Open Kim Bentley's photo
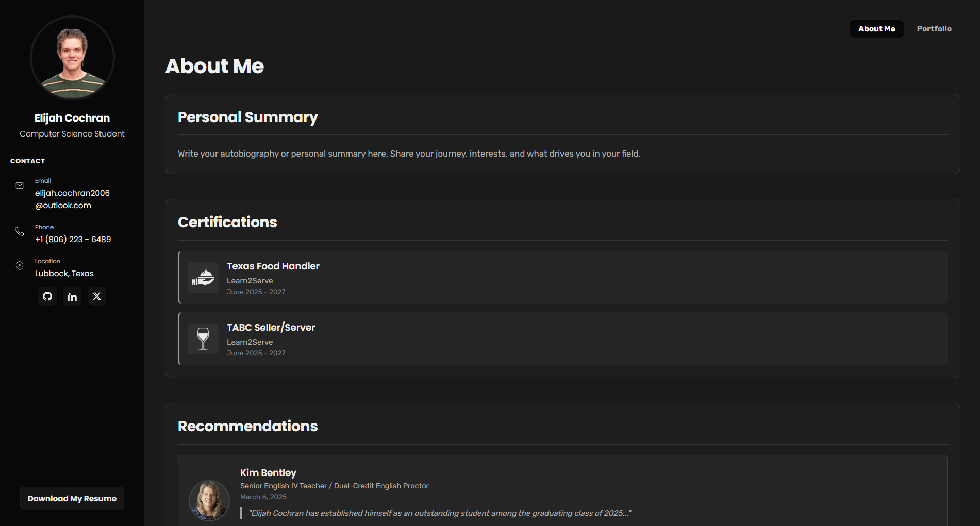The width and height of the screenshot is (980, 526). [x=209, y=500]
